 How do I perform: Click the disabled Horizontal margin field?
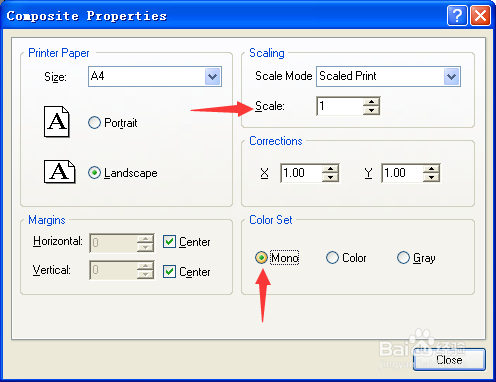[113, 243]
